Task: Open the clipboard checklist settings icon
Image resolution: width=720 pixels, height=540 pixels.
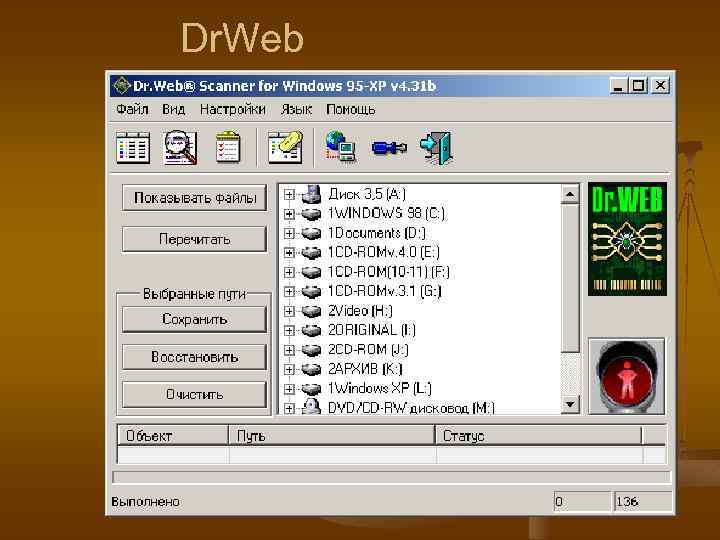Action: [x=228, y=147]
